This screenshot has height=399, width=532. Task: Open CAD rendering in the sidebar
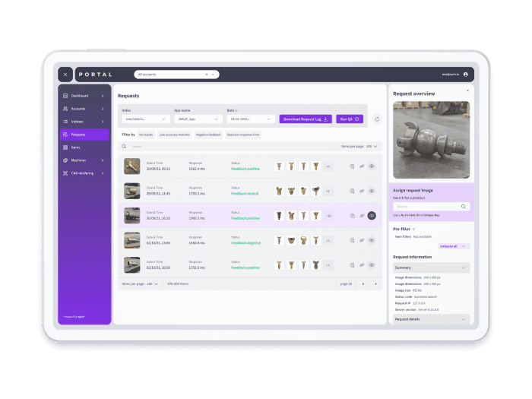click(x=84, y=173)
